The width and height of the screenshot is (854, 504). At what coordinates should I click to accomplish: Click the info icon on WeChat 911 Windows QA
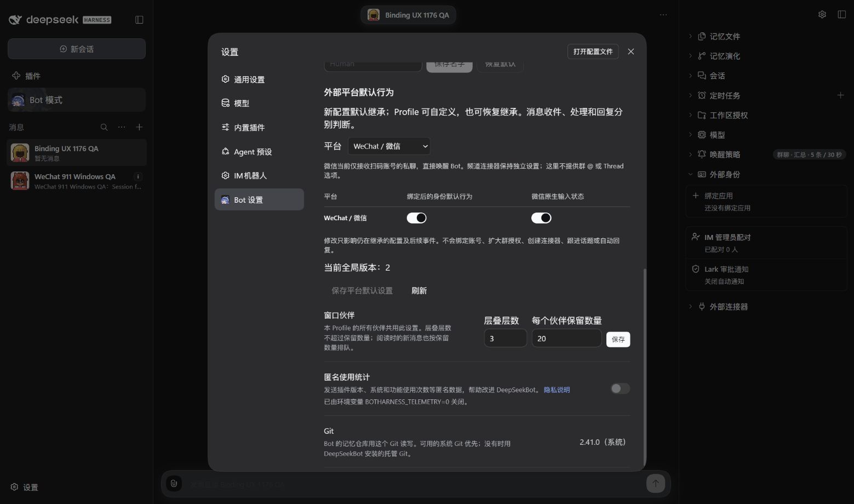point(138,176)
